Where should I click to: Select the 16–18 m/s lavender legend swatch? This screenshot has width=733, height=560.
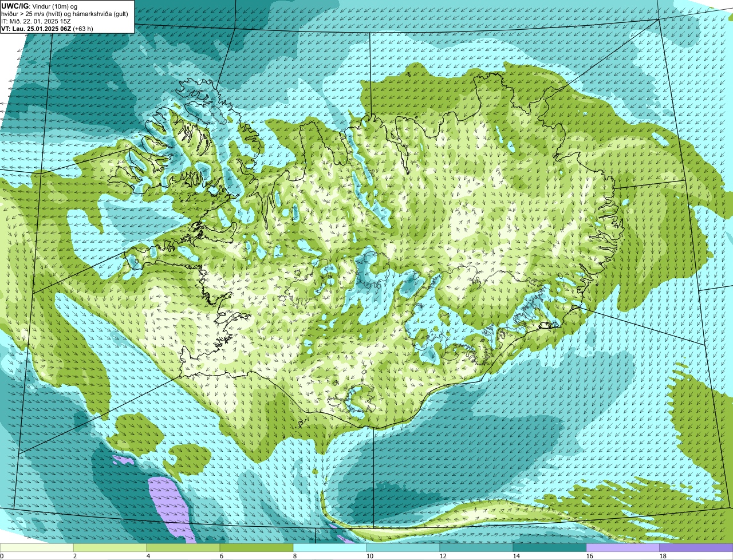[623, 547]
